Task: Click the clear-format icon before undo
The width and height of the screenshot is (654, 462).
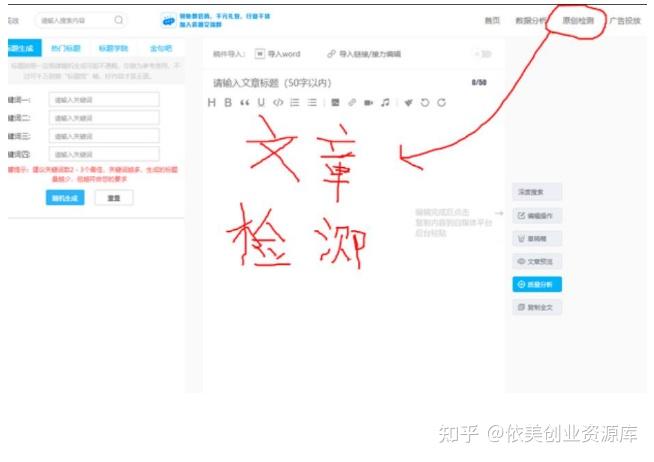Action: coord(408,103)
